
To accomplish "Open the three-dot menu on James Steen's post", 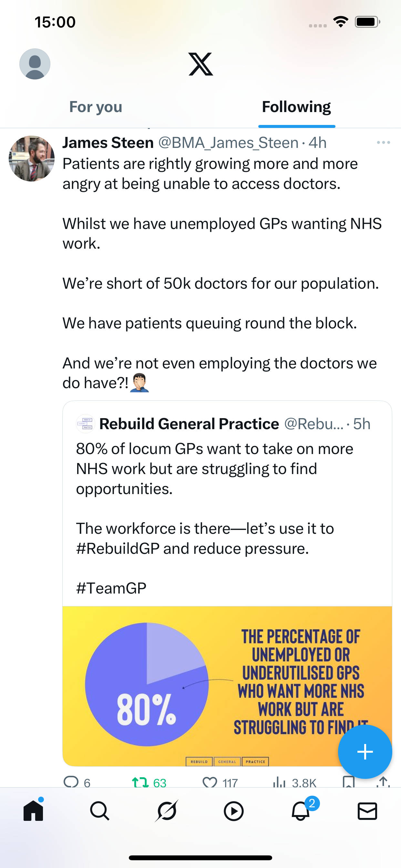I will (x=383, y=143).
